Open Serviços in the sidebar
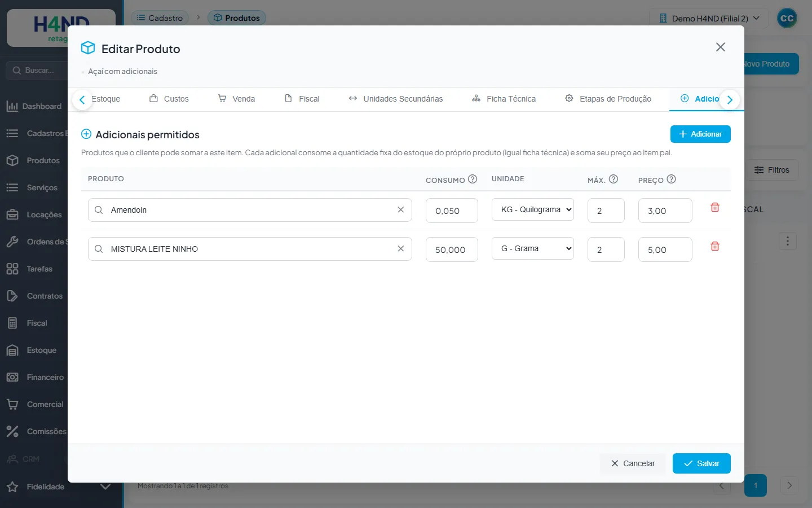This screenshot has width=812, height=508. pyautogui.click(x=34, y=187)
